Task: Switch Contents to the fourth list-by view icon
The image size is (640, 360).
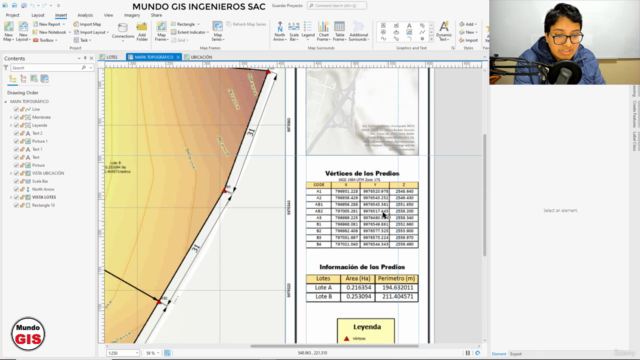Action: [44, 79]
